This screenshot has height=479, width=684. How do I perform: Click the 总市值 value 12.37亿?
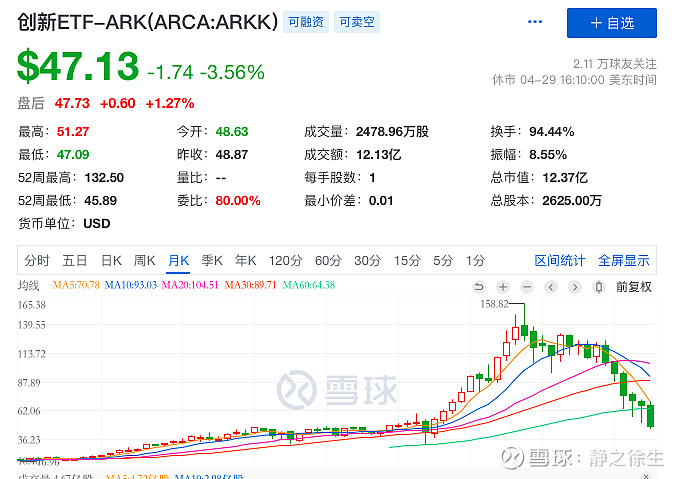[565, 178]
